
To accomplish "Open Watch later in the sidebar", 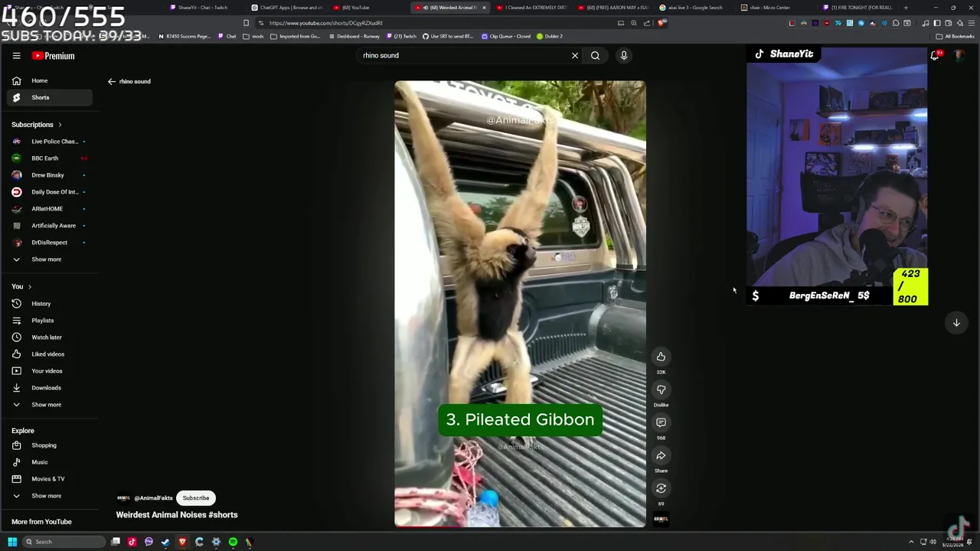I will (x=50, y=337).
